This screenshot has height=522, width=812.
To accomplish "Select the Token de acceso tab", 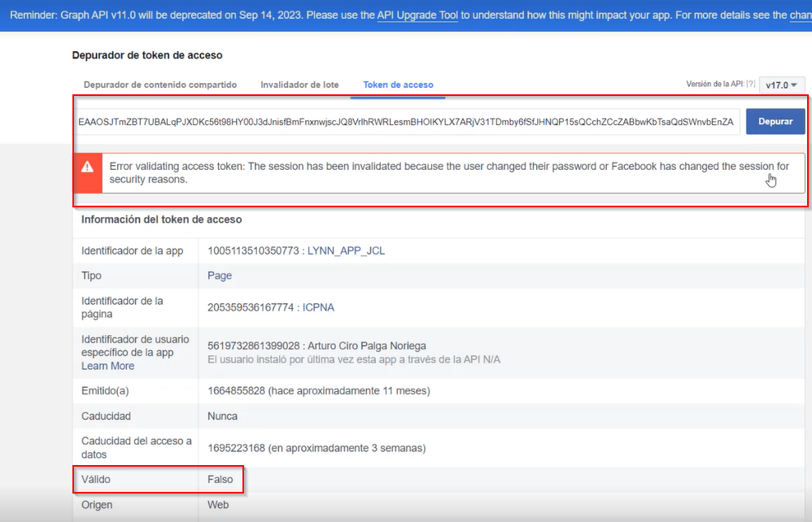I will (x=398, y=85).
